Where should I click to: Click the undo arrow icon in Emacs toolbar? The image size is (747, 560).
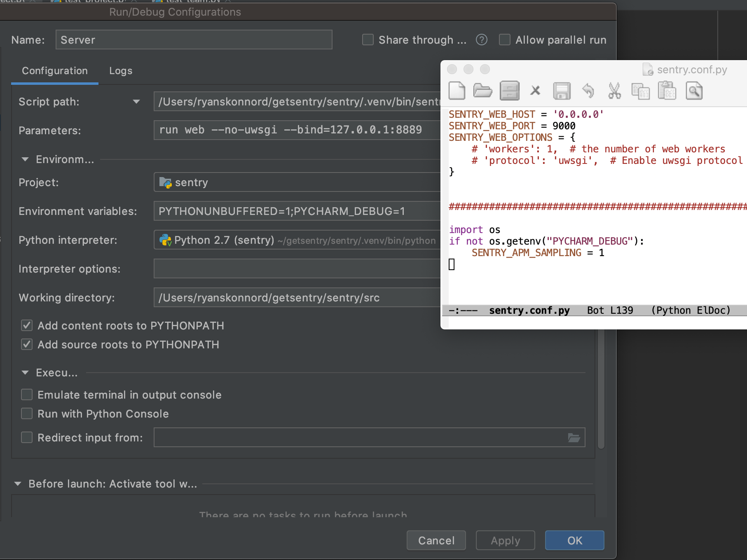click(588, 91)
